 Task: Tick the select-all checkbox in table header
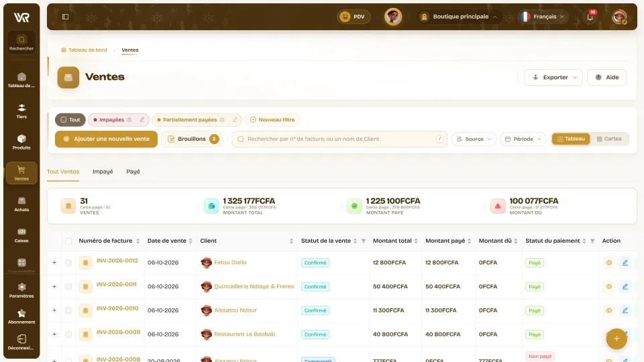pos(68,241)
